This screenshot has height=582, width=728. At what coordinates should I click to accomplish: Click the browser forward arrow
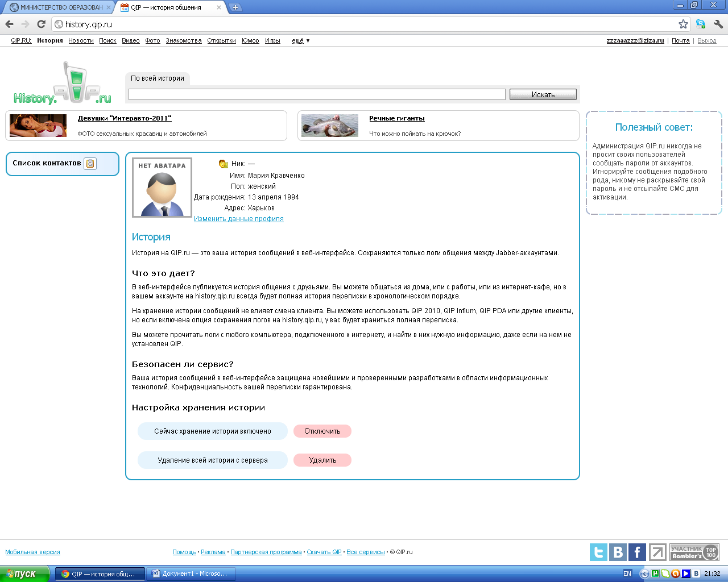point(25,24)
